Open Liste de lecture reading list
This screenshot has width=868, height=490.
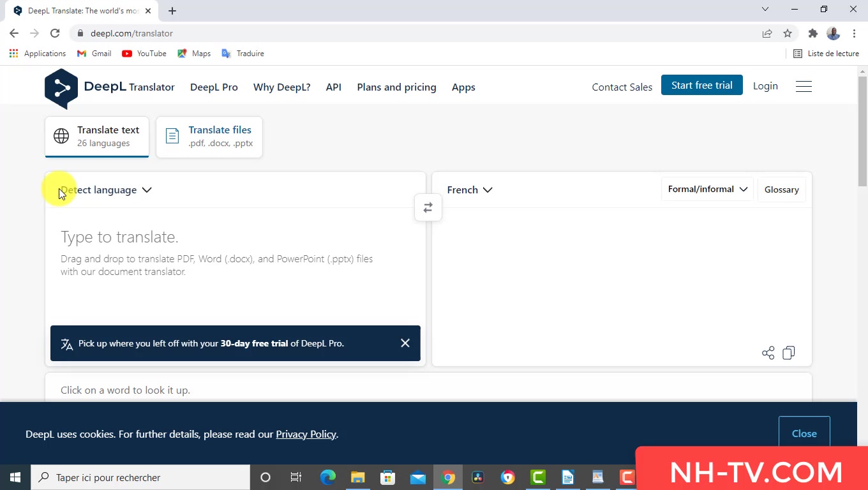(x=826, y=54)
